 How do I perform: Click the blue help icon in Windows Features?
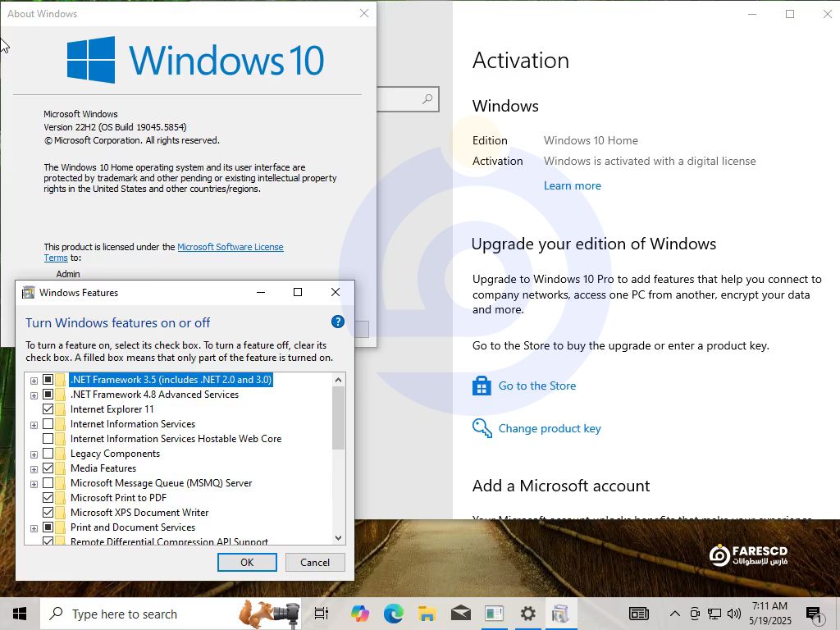pyautogui.click(x=337, y=322)
